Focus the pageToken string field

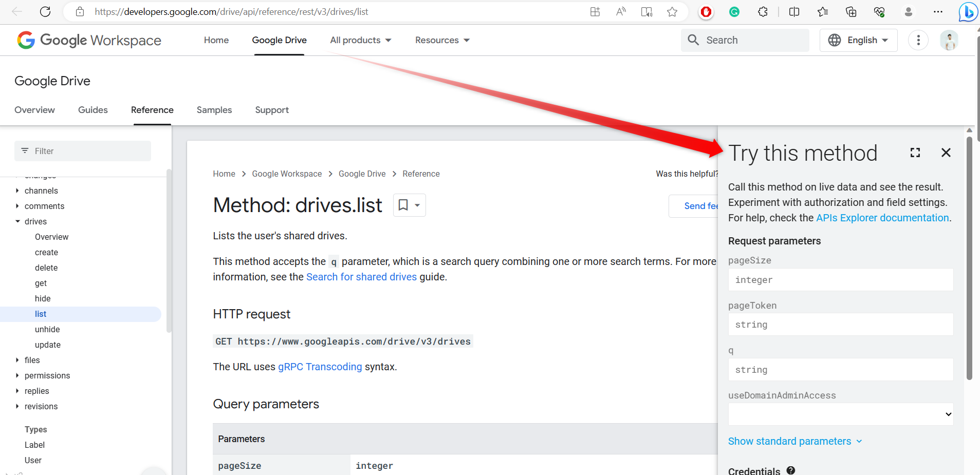click(x=841, y=325)
